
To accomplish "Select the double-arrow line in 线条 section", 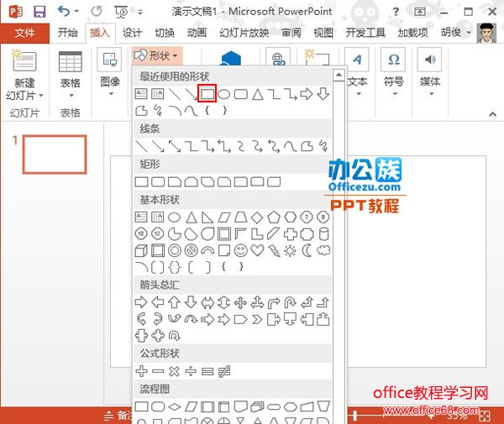I will pos(175,146).
